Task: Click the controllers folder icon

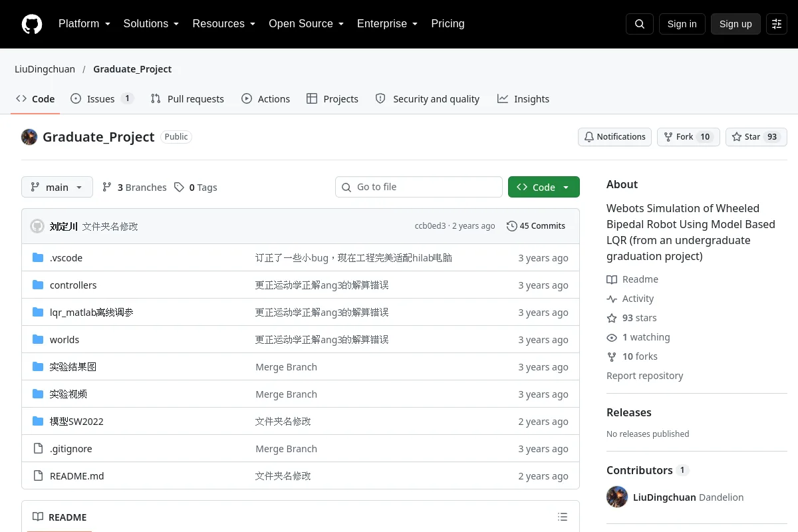Action: (38, 285)
